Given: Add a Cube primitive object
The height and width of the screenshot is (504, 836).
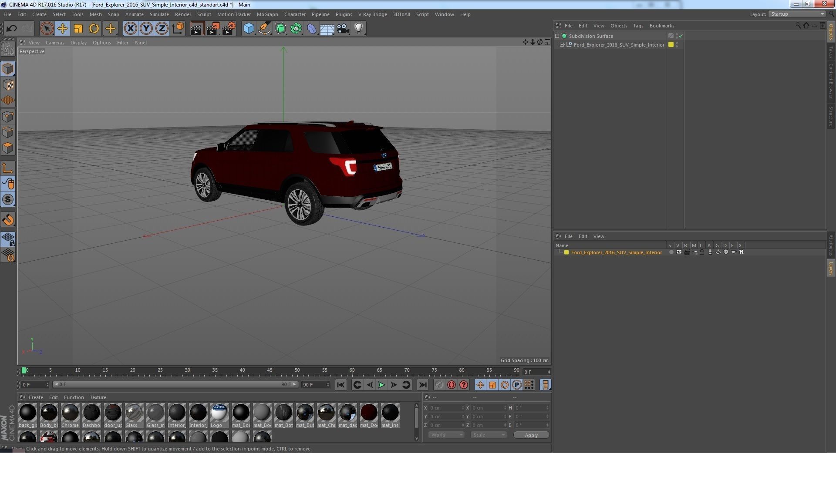Looking at the screenshot, I should [249, 29].
